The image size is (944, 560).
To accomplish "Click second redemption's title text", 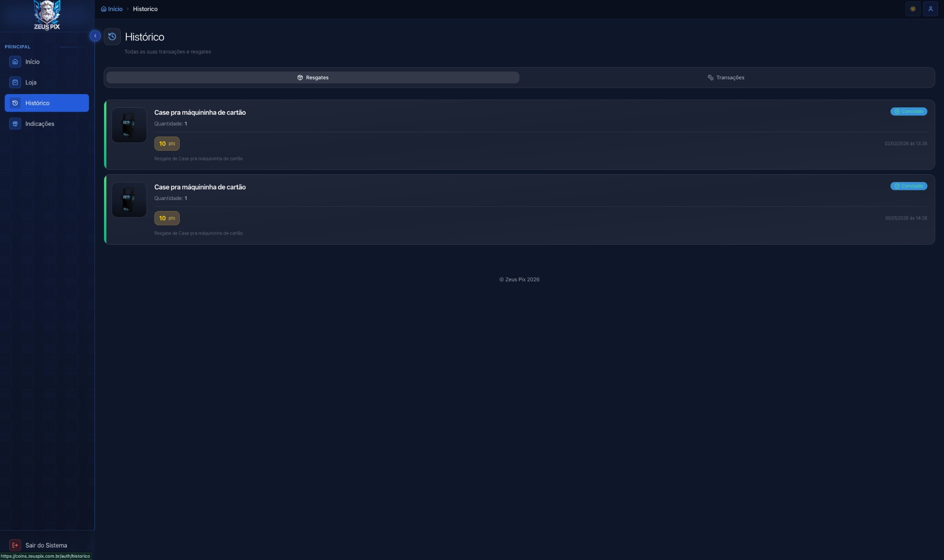I will tap(200, 187).
